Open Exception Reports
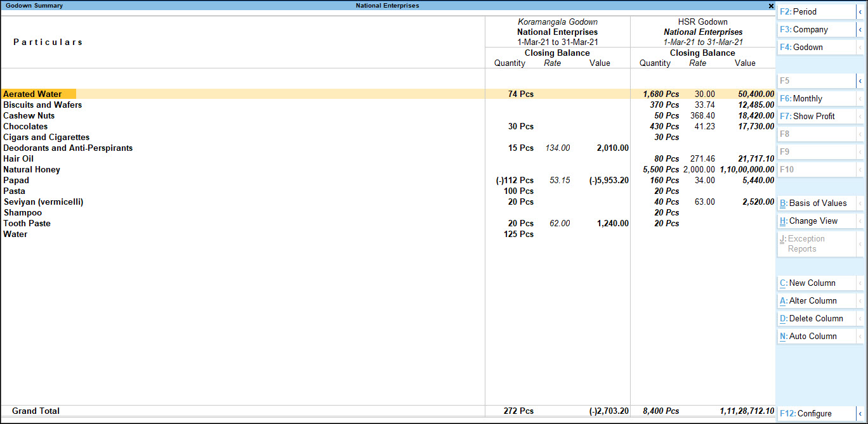Viewport: 868px width, 424px height. coord(815,243)
